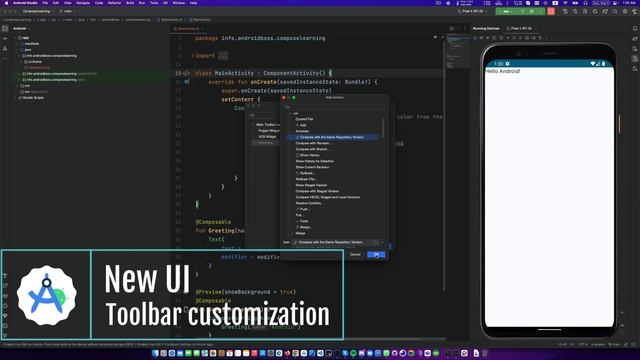640x360 pixels.
Task: Open the File menu
Action: pos(45,3)
